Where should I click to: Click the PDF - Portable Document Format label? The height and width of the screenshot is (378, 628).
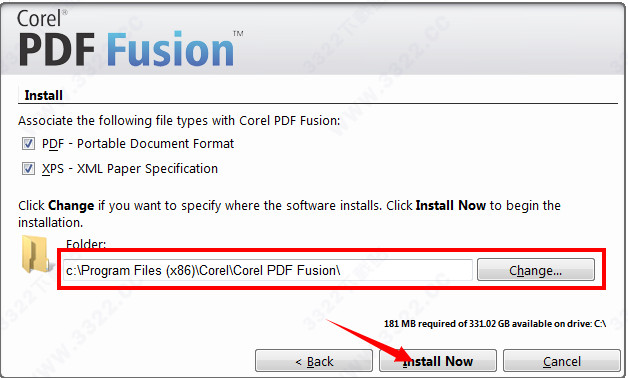(138, 143)
